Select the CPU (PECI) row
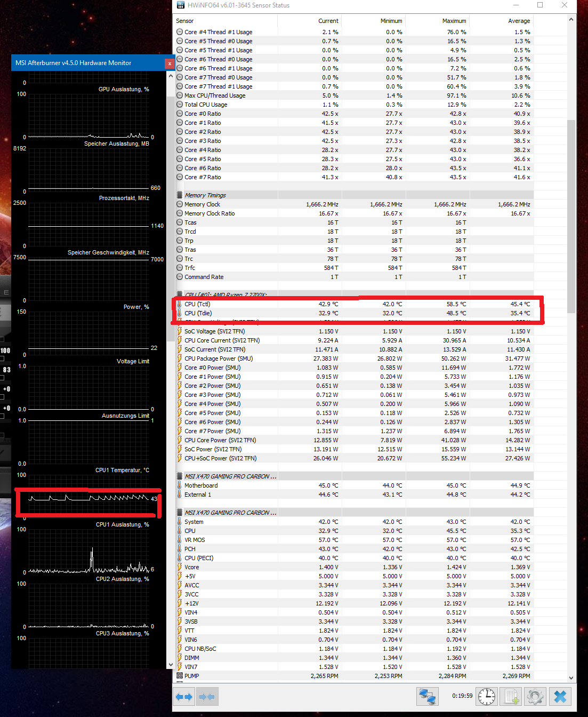 355,558
